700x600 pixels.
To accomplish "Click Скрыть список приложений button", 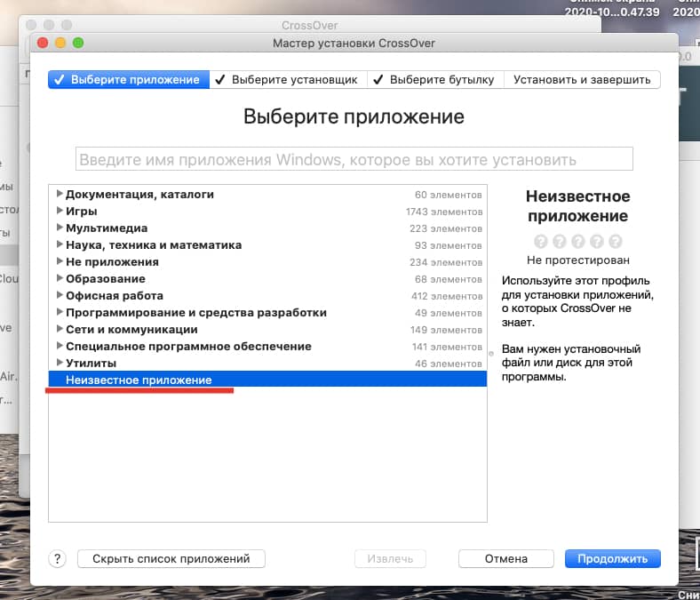I will [171, 559].
